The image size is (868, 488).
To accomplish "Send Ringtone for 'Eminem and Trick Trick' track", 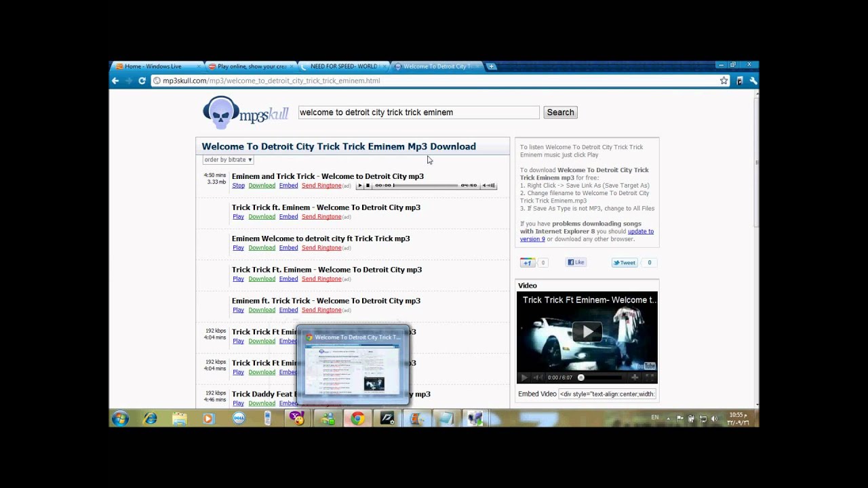I will point(321,186).
